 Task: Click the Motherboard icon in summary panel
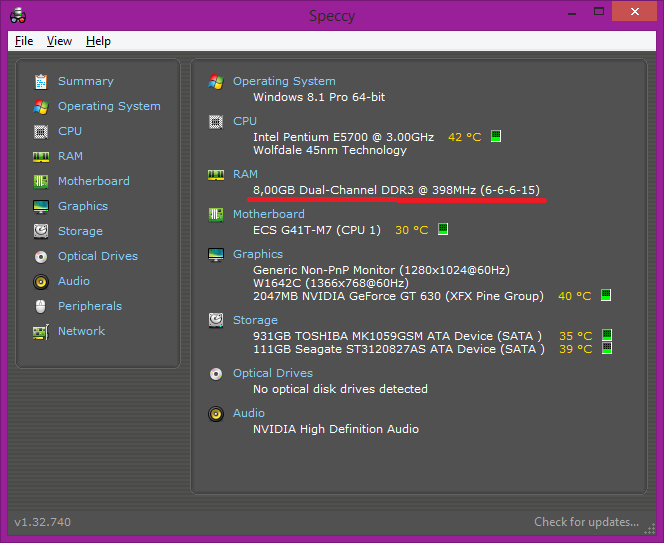pyautogui.click(x=216, y=215)
